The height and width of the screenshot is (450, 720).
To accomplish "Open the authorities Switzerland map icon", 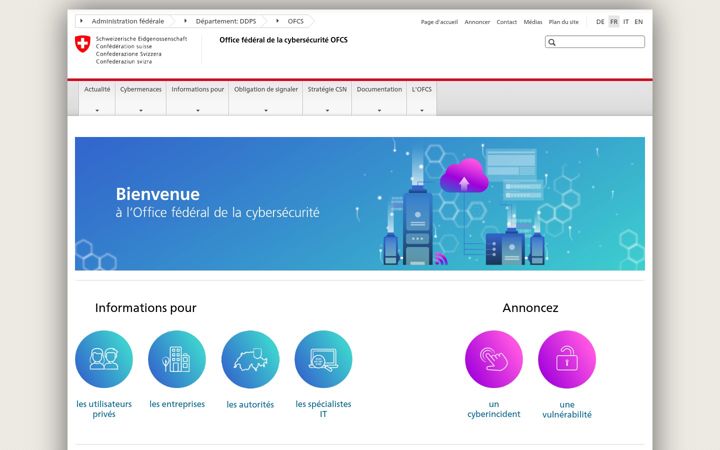I will 250,359.
